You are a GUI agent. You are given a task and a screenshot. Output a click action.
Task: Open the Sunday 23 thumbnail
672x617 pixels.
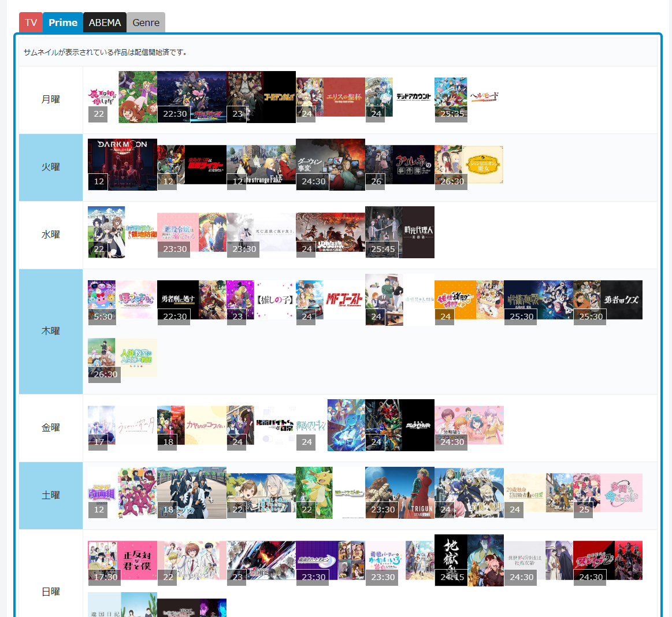click(x=261, y=560)
